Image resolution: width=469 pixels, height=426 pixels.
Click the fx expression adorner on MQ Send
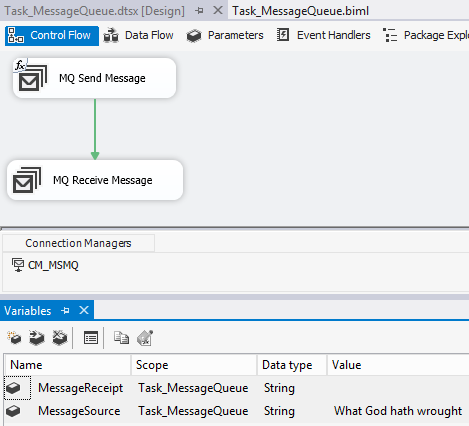coord(20,65)
